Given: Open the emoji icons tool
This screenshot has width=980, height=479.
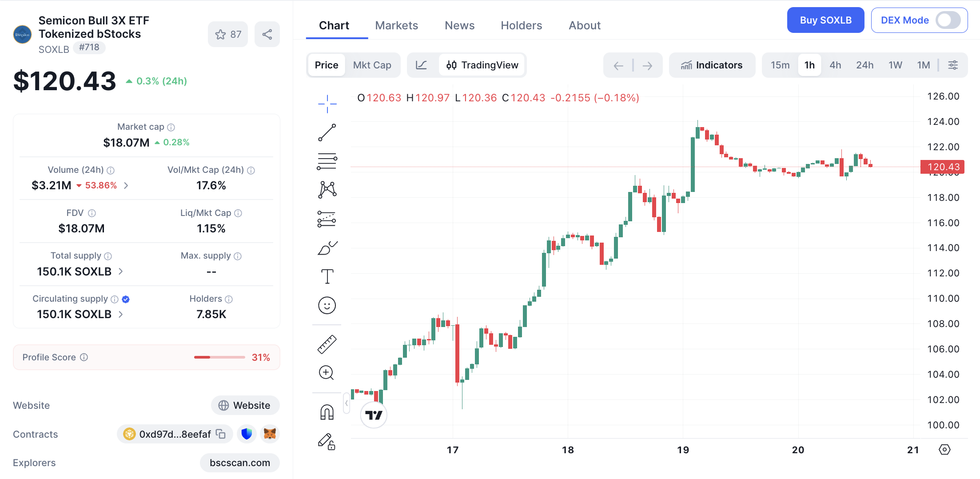Looking at the screenshot, I should (327, 305).
